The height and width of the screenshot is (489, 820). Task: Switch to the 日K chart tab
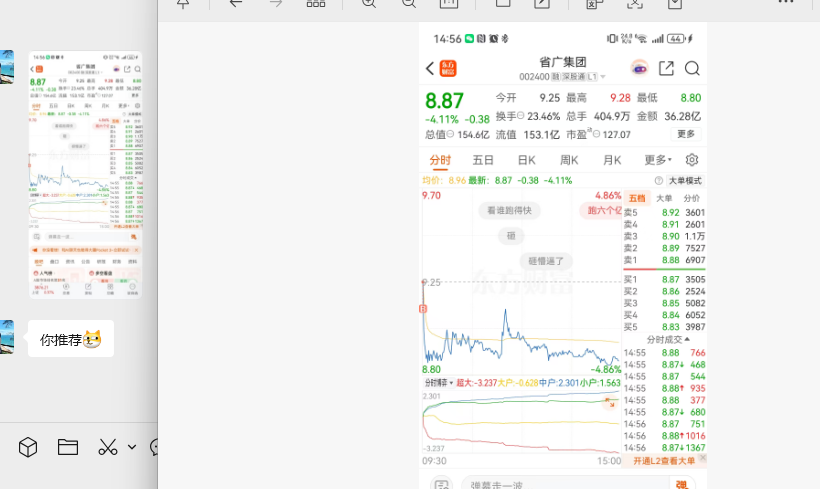coord(526,160)
